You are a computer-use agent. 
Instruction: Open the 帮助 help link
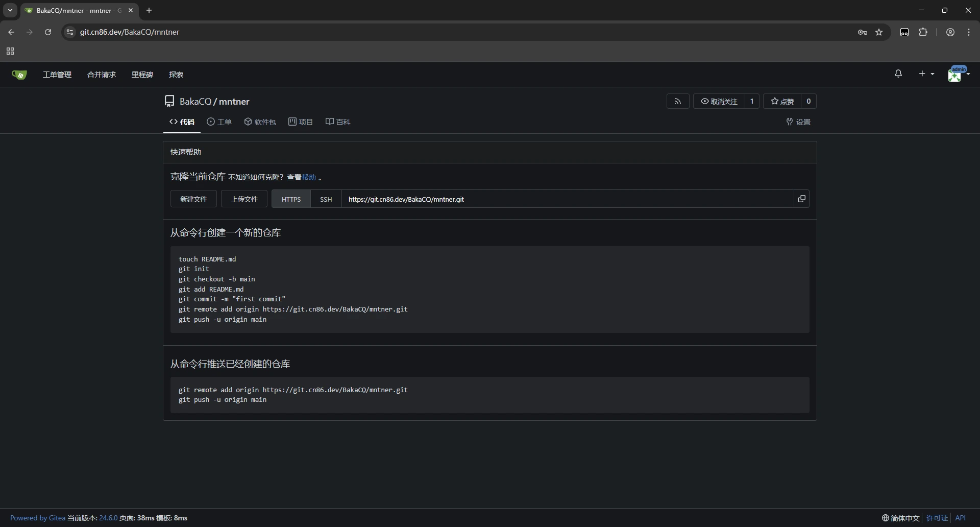(x=309, y=177)
